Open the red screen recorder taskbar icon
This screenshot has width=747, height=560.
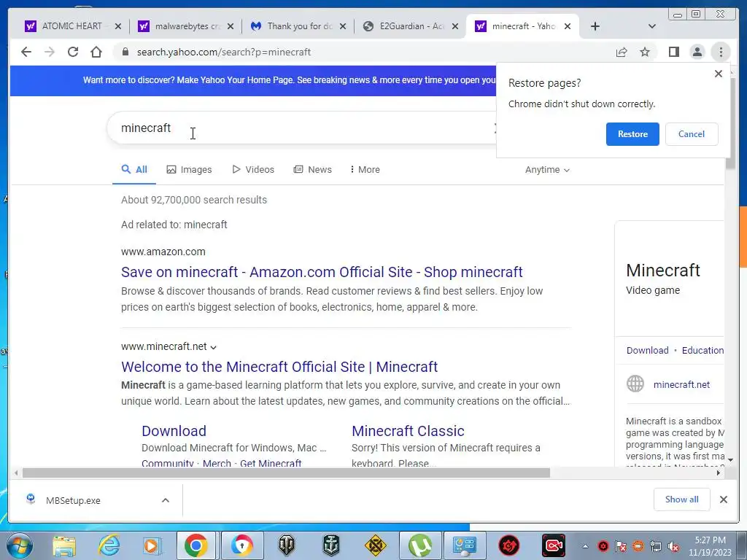point(554,545)
